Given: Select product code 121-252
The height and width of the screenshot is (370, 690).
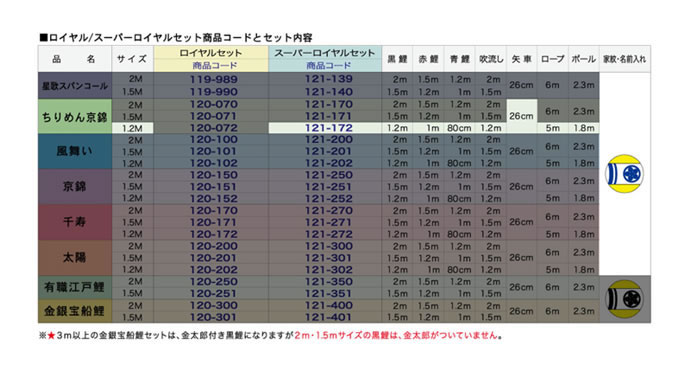Looking at the screenshot, I should coord(329,198).
